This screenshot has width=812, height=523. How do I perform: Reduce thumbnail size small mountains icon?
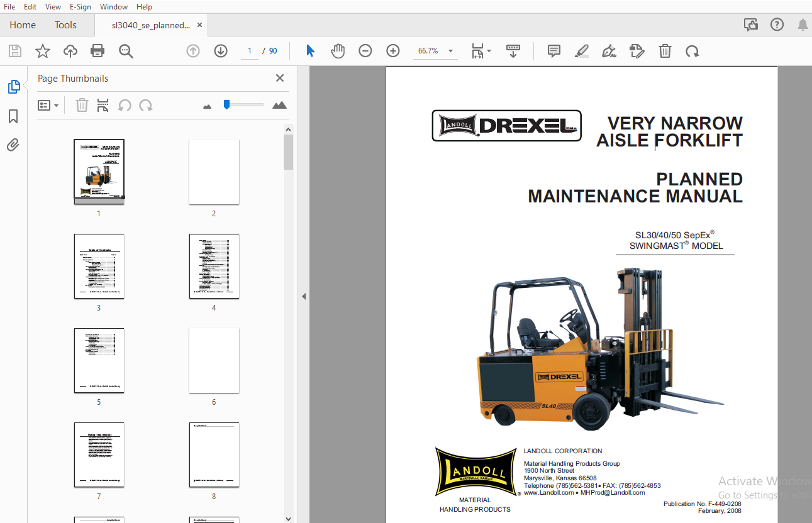point(208,106)
